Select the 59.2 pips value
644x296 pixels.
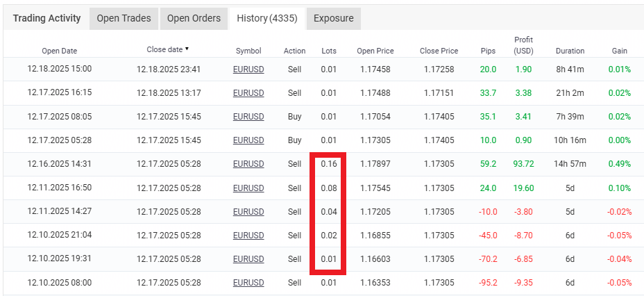click(488, 164)
